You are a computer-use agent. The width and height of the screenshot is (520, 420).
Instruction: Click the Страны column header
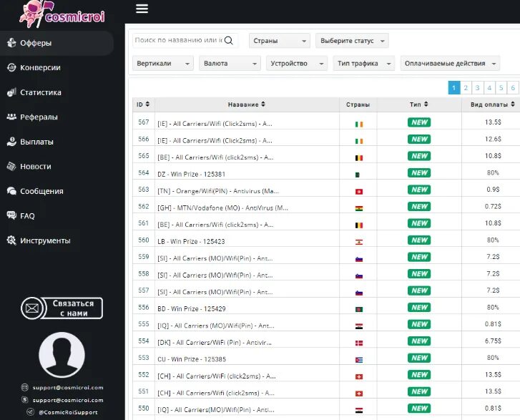point(358,104)
